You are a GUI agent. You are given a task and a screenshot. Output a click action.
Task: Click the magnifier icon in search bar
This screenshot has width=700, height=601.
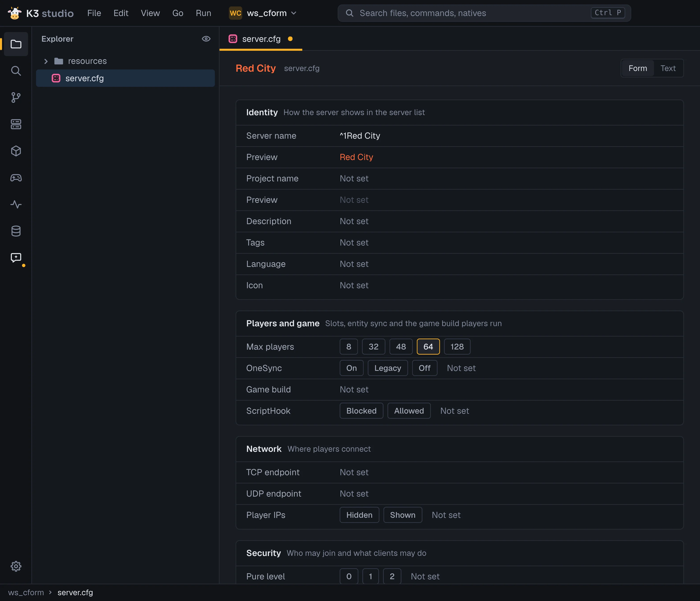pos(350,13)
